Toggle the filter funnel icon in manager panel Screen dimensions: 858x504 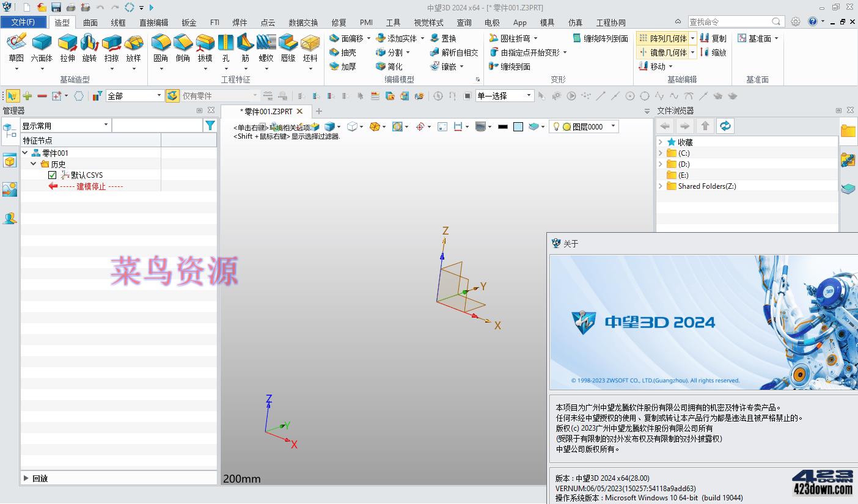click(x=210, y=125)
